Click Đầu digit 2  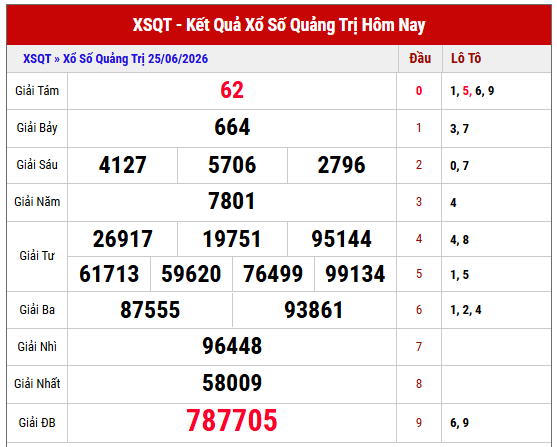pos(419,165)
